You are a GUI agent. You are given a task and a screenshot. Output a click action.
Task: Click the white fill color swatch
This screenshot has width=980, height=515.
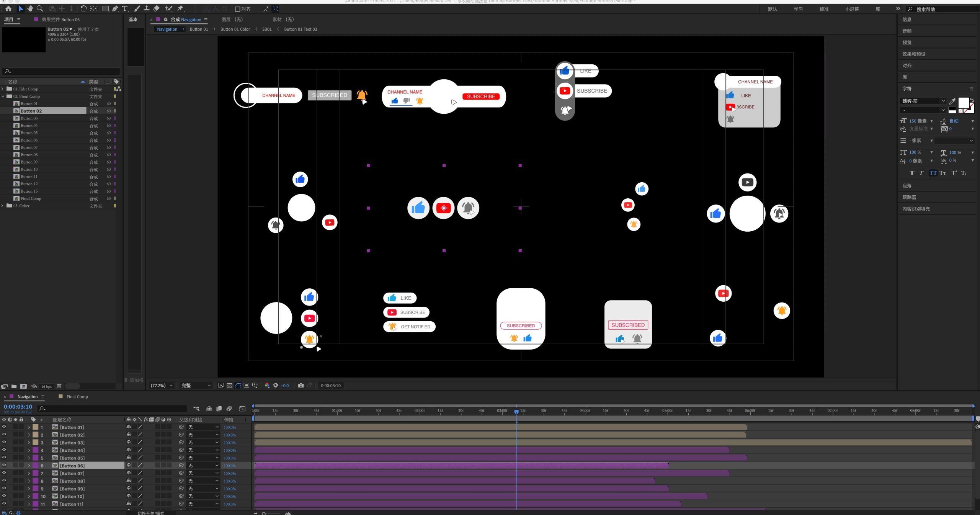[964, 103]
